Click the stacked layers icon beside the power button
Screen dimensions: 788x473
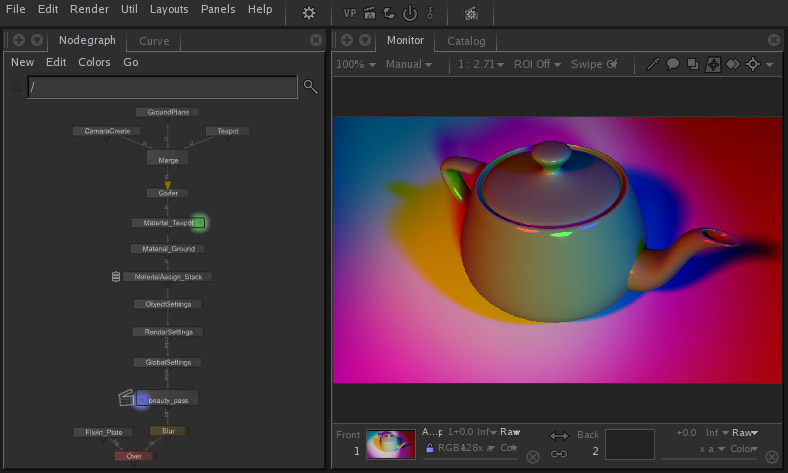click(389, 13)
